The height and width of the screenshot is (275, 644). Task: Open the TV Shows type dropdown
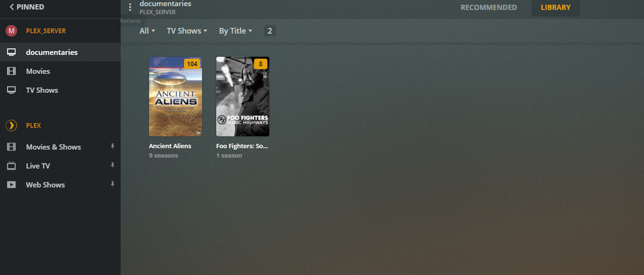187,31
